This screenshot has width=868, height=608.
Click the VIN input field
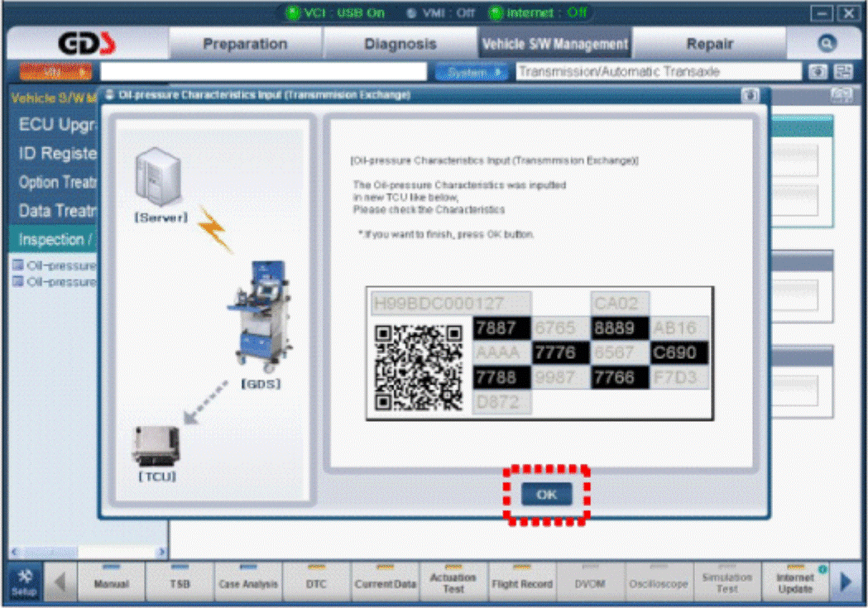tap(263, 72)
